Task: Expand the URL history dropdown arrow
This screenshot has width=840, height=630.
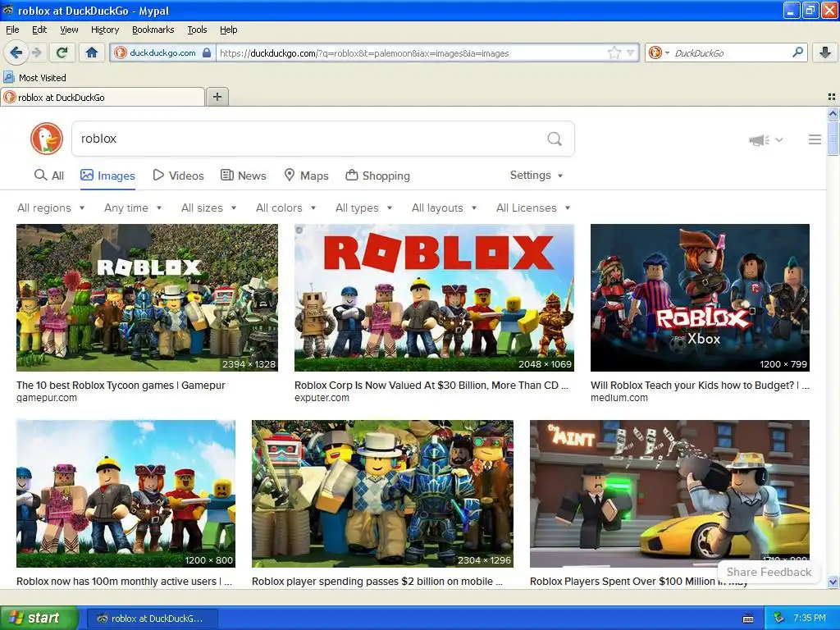Action: (630, 52)
